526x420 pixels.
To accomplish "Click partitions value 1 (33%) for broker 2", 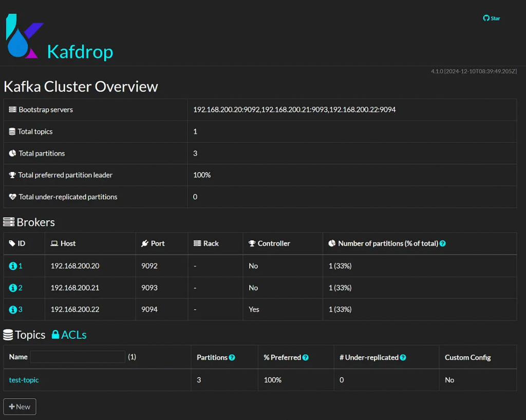I will 340,288.
